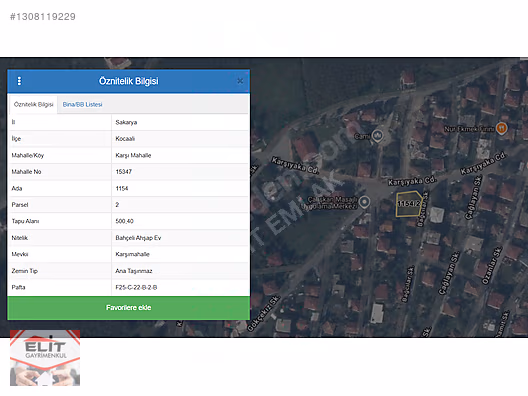Open the three-dot menu in Öznitelik Bilgisi header
This screenshot has height=396, width=528.
pyautogui.click(x=19, y=81)
